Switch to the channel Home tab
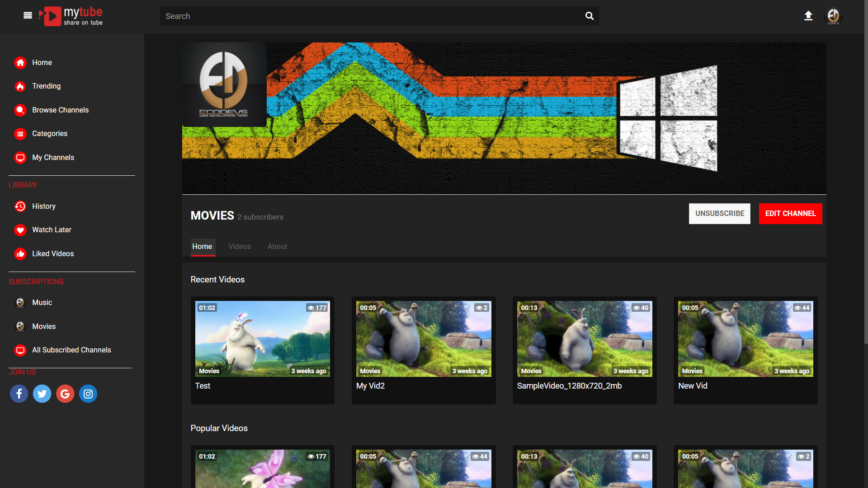 coord(203,247)
